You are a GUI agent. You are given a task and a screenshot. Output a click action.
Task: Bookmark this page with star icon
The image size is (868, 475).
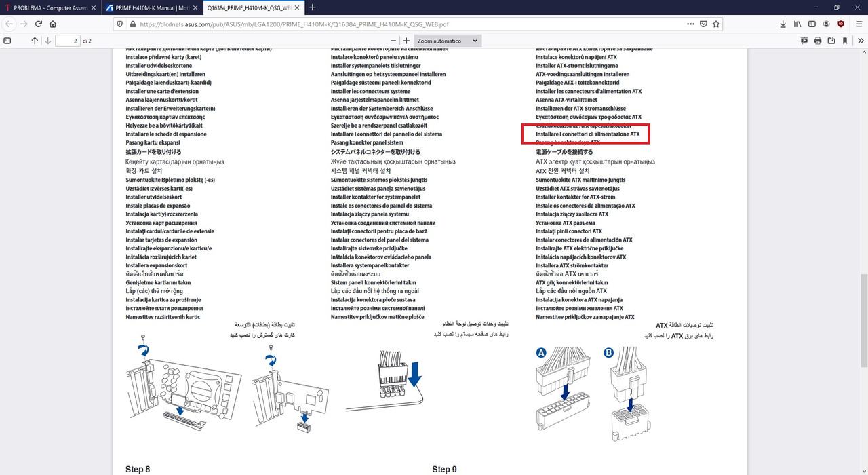pos(716,24)
